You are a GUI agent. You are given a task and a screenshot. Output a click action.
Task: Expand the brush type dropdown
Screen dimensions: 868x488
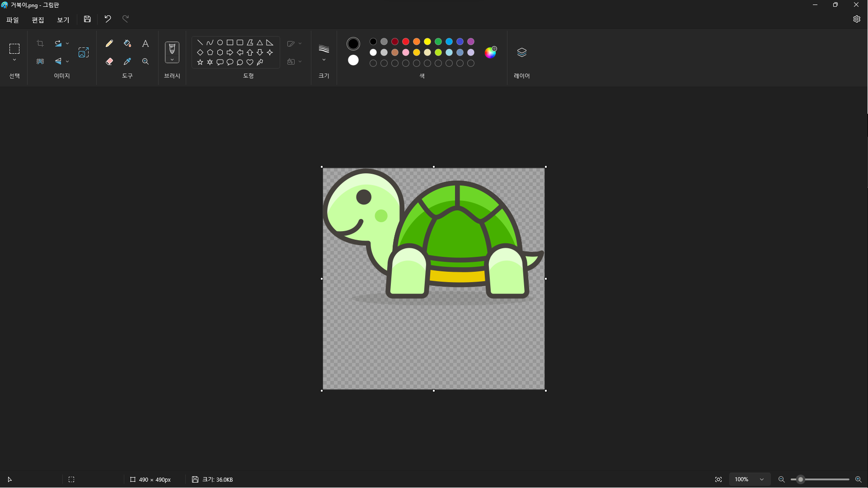point(172,60)
